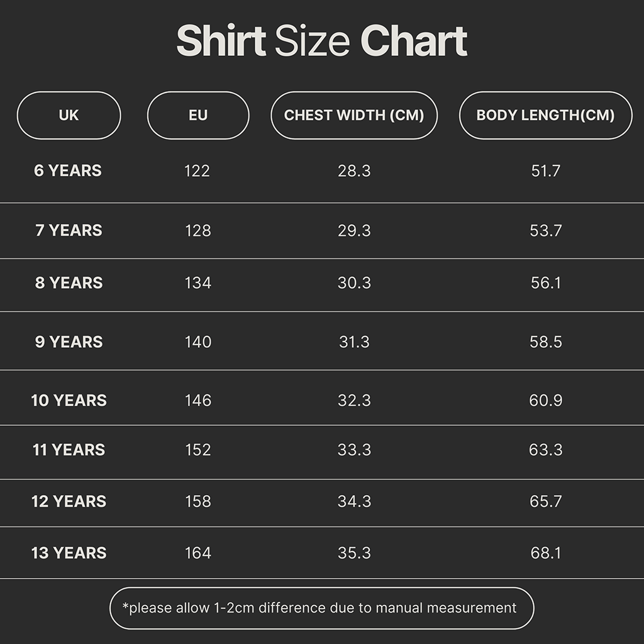Image resolution: width=644 pixels, height=644 pixels.
Task: Select body length value 63.3
Action: (x=545, y=450)
